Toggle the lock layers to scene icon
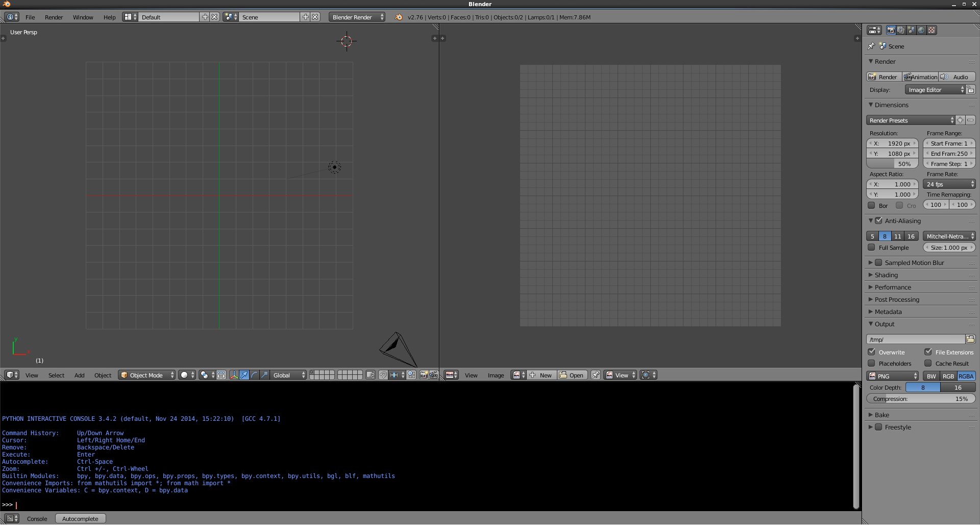The height and width of the screenshot is (525, 980). click(371, 375)
